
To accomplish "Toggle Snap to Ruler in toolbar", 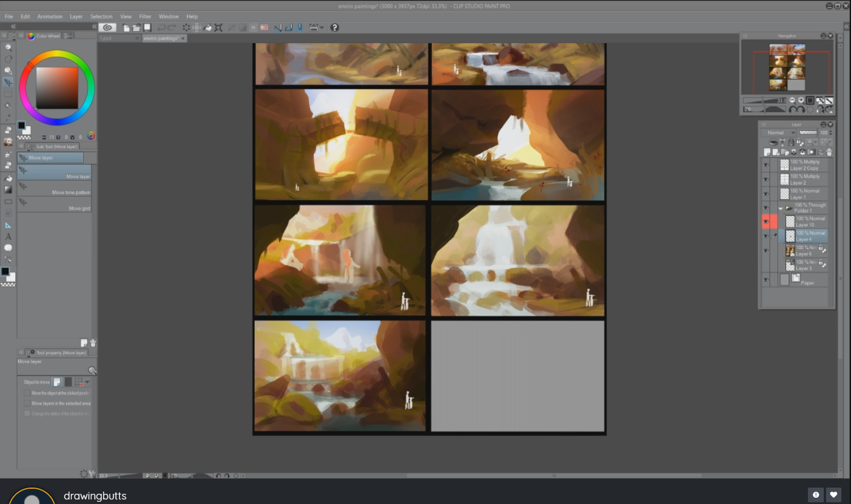I will [277, 27].
